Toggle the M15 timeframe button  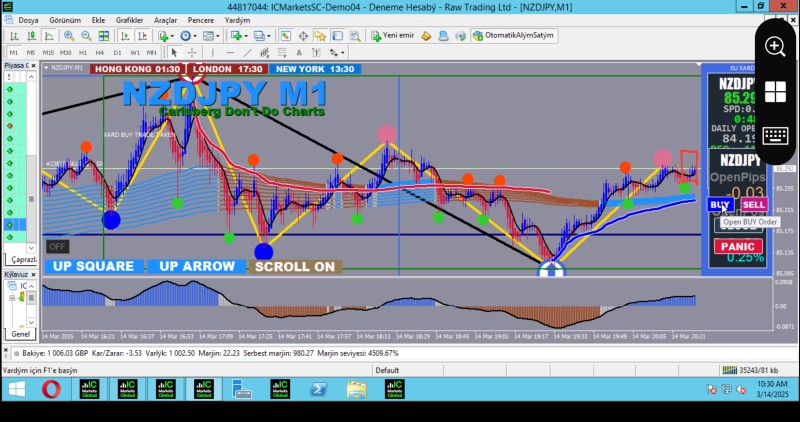(x=48, y=53)
